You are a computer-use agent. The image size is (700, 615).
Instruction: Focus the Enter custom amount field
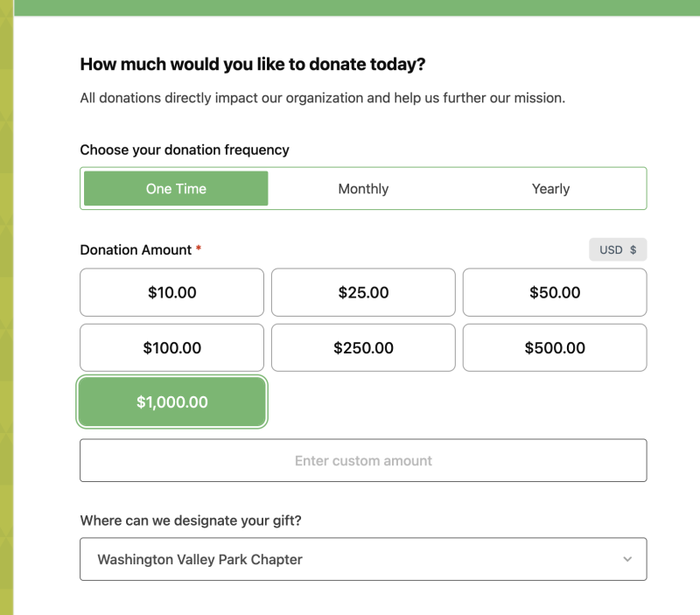pyautogui.click(x=363, y=460)
